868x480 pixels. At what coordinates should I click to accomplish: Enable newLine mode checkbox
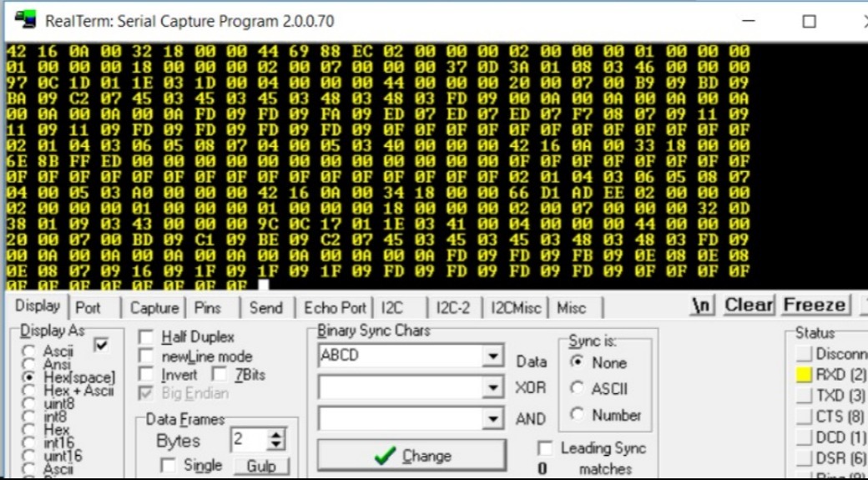146,356
